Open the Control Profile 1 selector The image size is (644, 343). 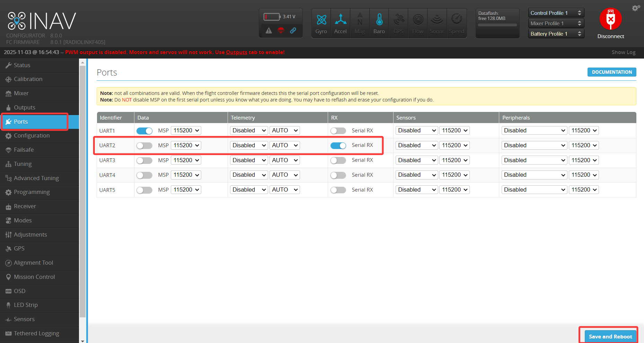pyautogui.click(x=556, y=13)
